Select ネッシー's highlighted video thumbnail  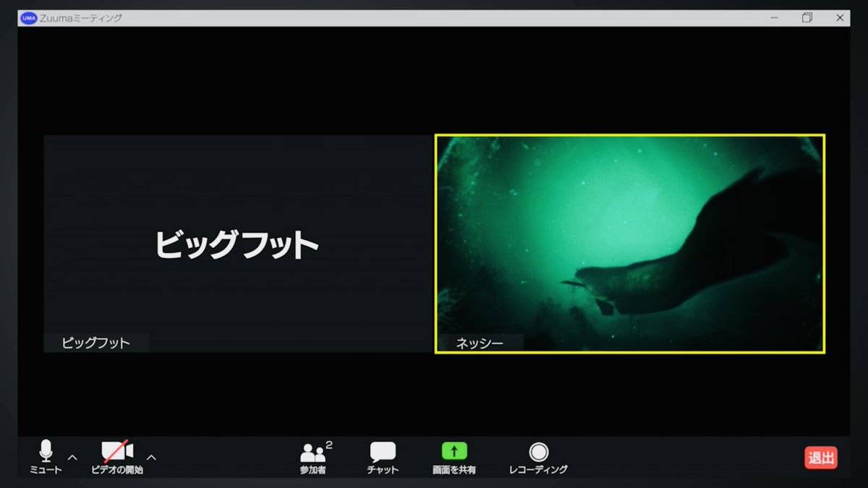click(x=629, y=242)
